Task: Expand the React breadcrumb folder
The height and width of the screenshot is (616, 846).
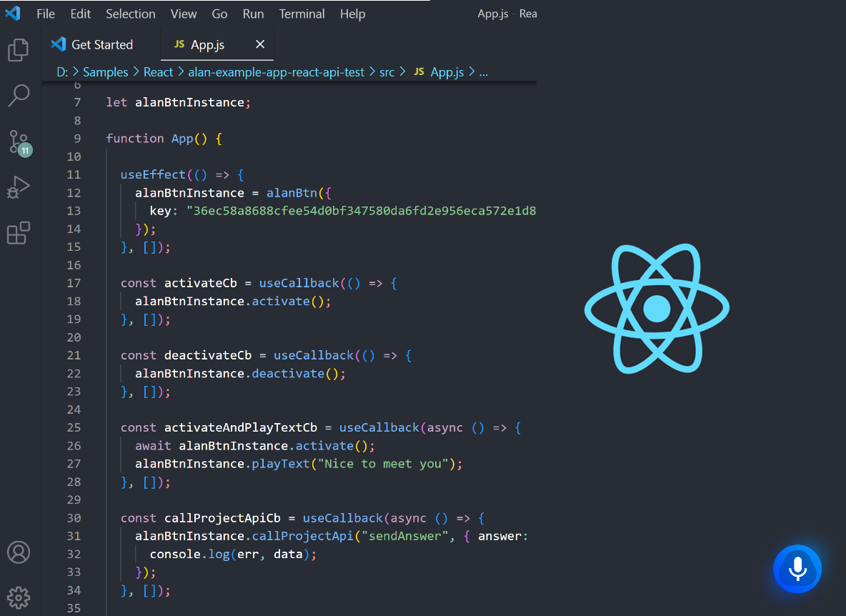Action: click(158, 72)
